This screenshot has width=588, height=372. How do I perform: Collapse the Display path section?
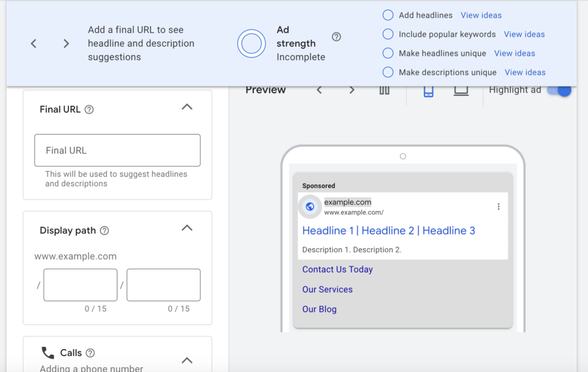[x=187, y=228]
